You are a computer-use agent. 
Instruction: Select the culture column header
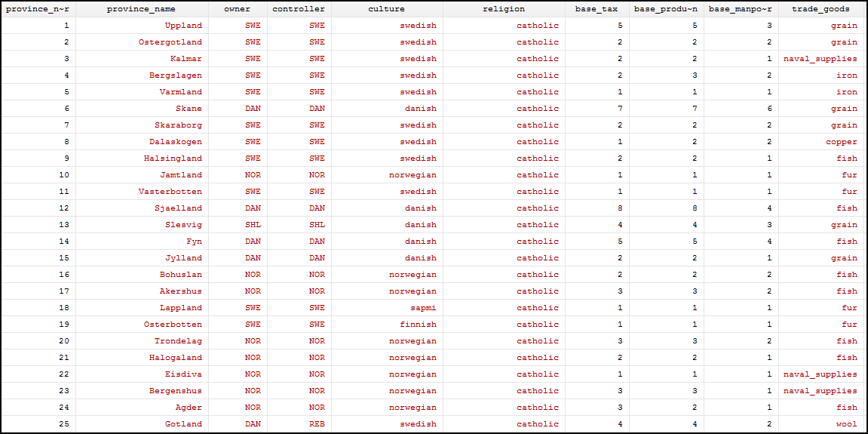pos(386,9)
